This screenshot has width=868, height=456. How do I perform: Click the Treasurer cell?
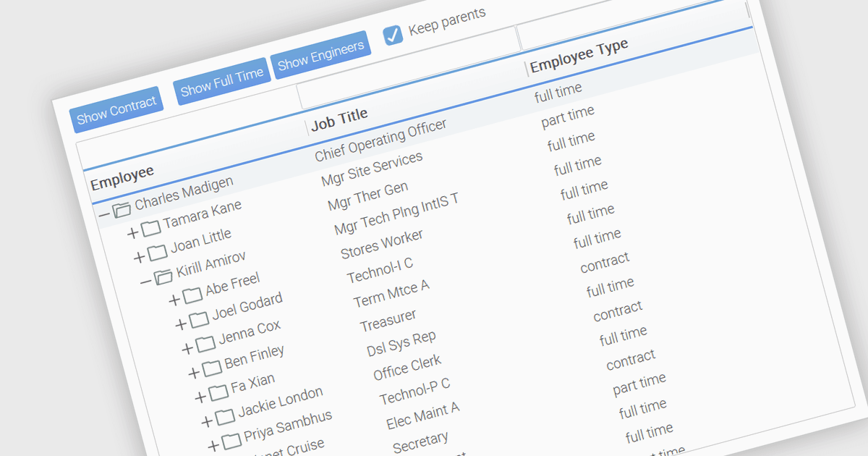click(x=388, y=321)
